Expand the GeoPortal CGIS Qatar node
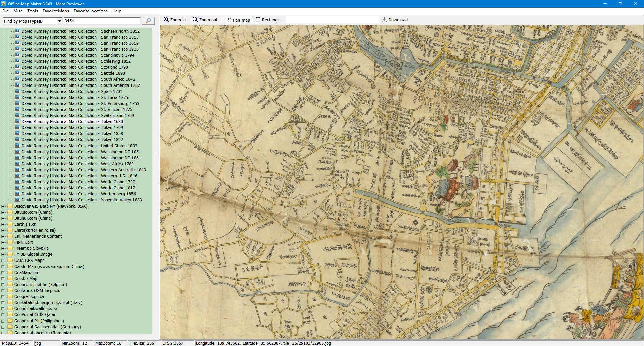644x346 pixels. (3, 315)
